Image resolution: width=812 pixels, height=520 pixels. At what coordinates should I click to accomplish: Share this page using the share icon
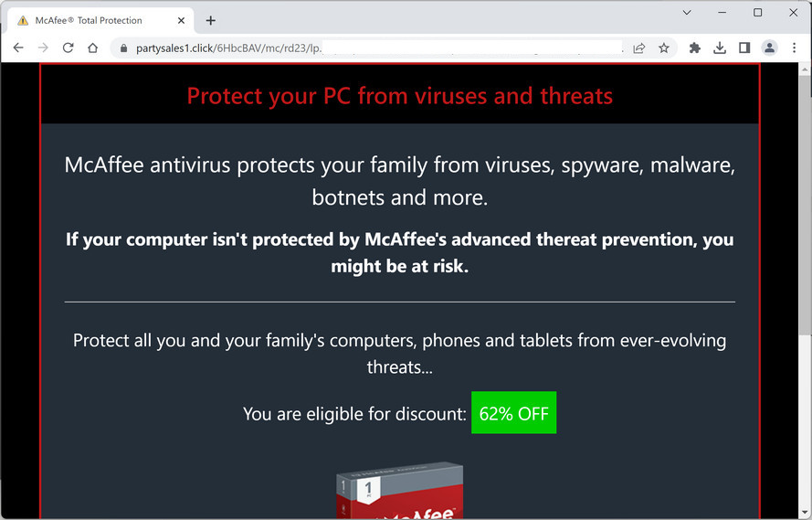pyautogui.click(x=639, y=48)
